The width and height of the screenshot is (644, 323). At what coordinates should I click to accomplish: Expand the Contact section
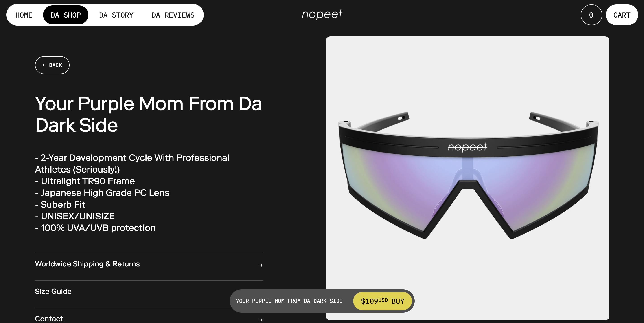pos(49,319)
